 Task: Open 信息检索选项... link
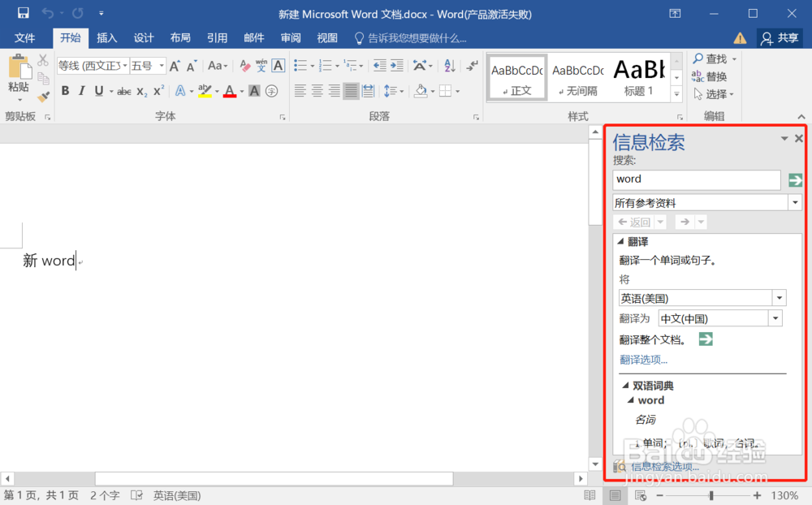[x=665, y=466]
